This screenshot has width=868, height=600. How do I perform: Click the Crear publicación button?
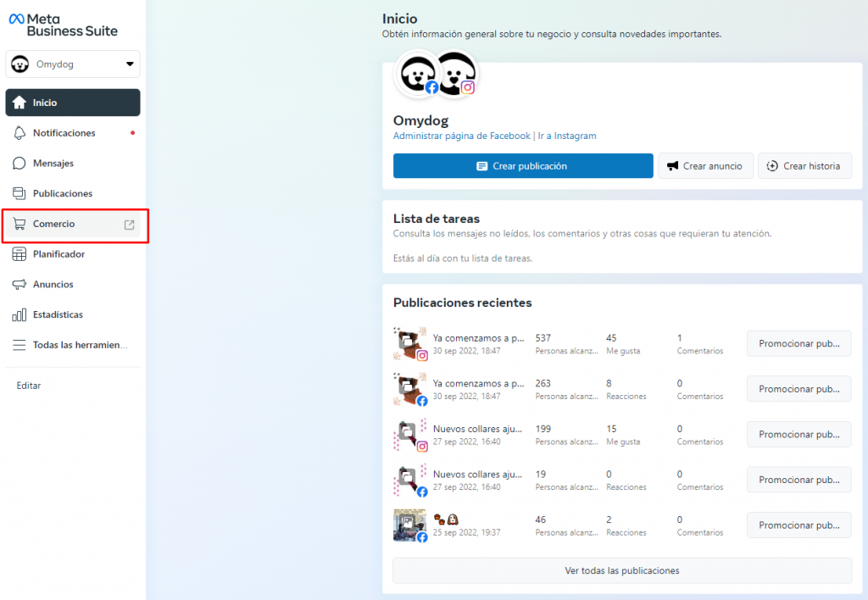[x=523, y=166]
